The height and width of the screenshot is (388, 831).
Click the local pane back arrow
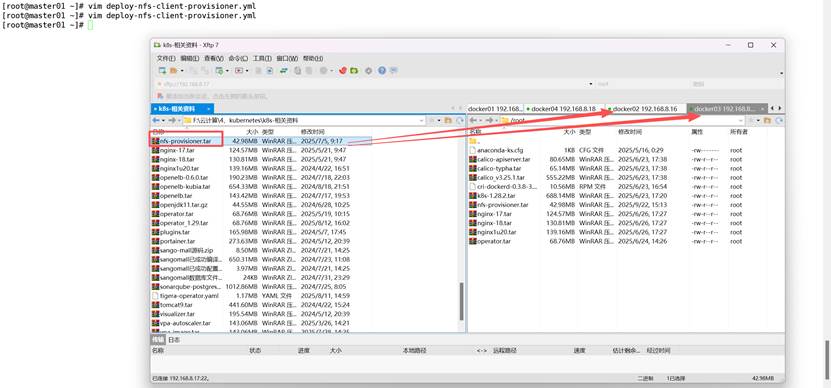click(155, 121)
